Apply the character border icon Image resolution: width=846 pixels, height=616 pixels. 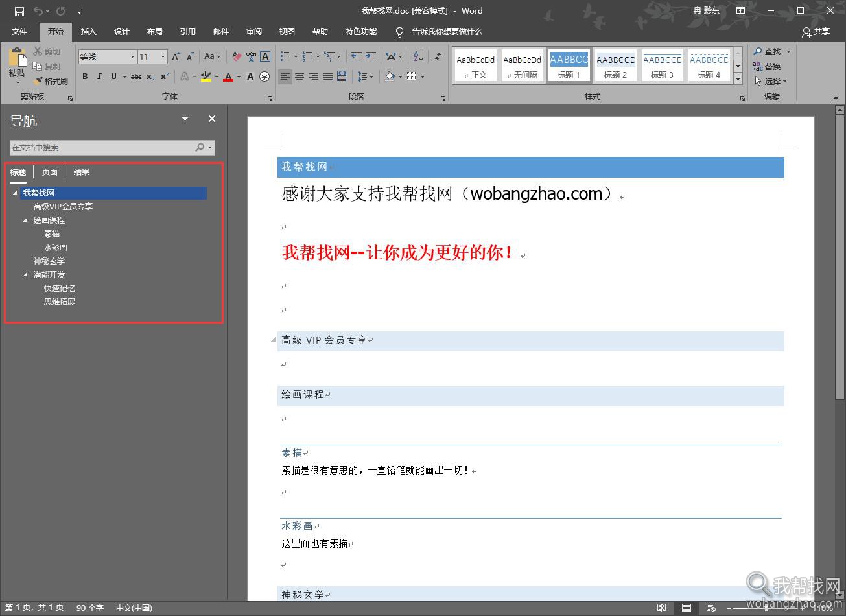pos(265,56)
